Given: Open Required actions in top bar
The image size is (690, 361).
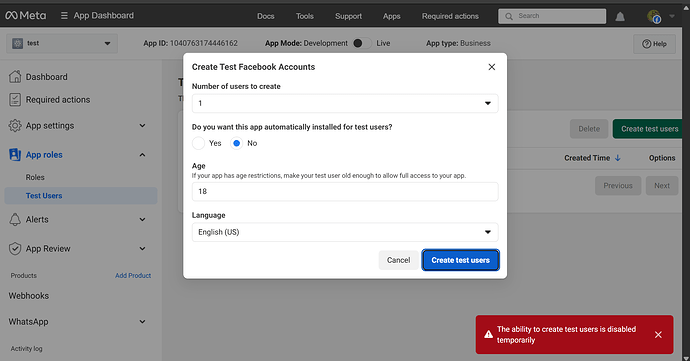Looking at the screenshot, I should tap(450, 16).
